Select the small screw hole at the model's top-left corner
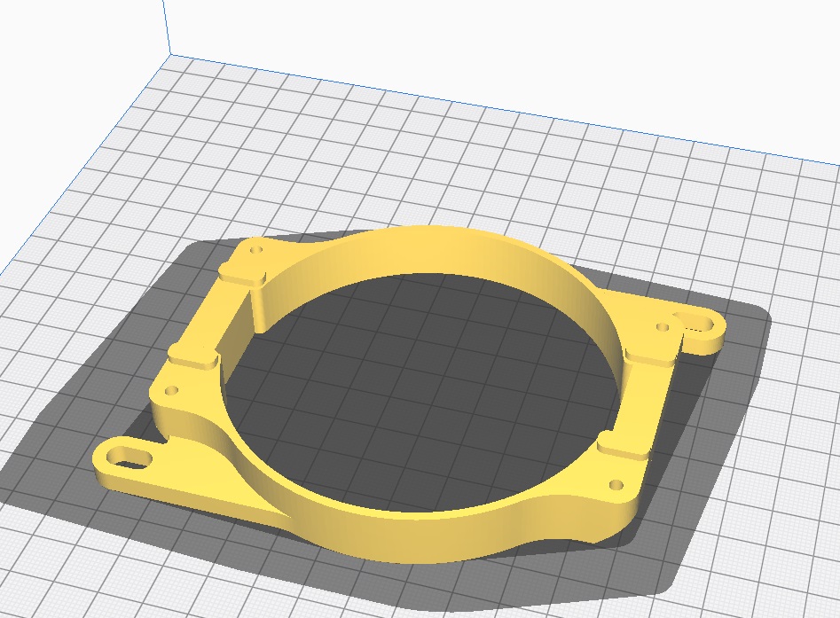This screenshot has width=840, height=618. 257,251
